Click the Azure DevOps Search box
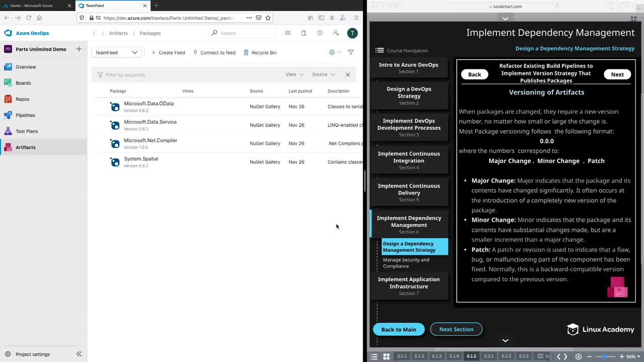This screenshot has height=362, width=644. 242,33
